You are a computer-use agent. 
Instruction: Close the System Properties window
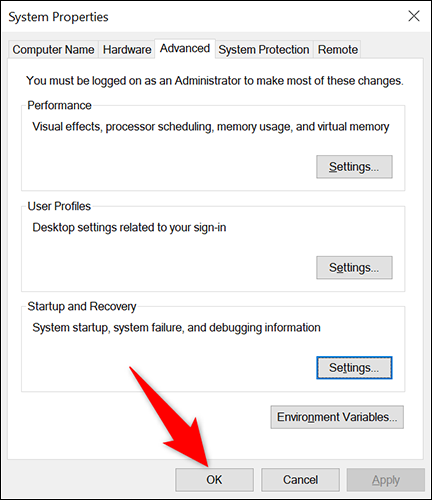point(414,16)
